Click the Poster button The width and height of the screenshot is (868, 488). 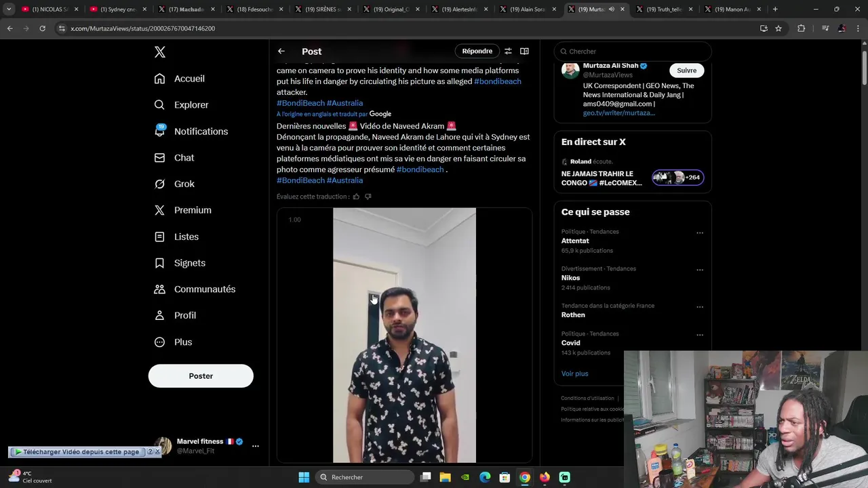click(x=201, y=376)
